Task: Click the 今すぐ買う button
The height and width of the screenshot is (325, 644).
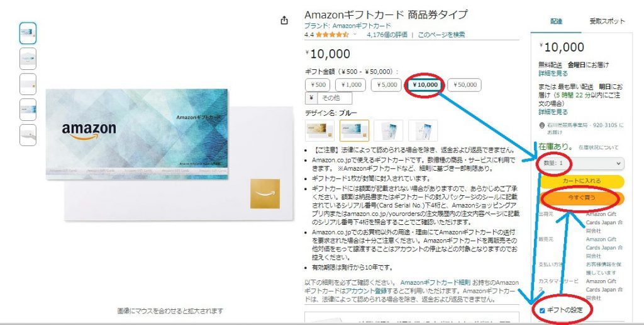Action: coord(582,198)
